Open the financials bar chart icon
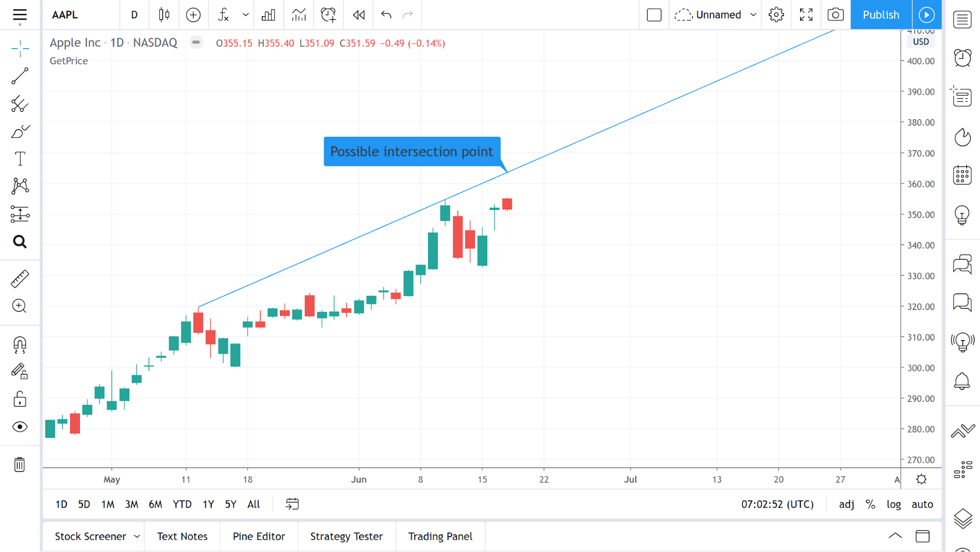 268,15
